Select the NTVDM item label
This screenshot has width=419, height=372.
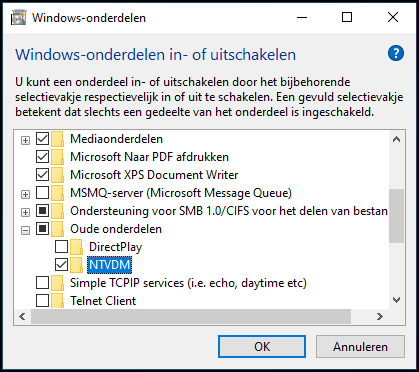(110, 265)
